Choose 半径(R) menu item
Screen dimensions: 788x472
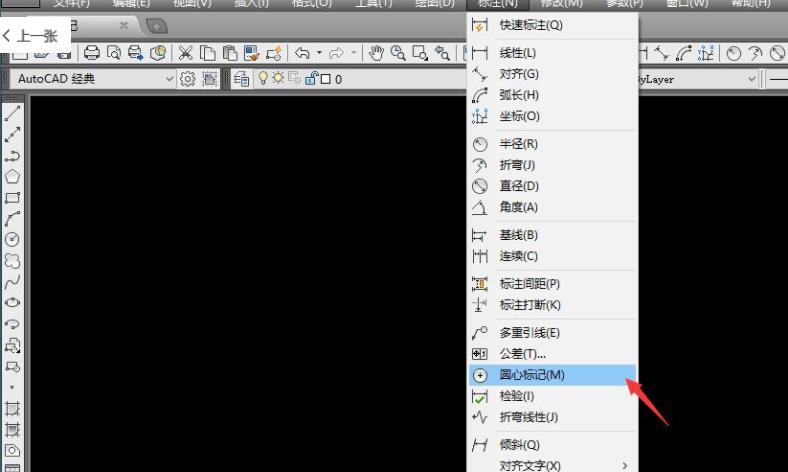tap(553, 144)
